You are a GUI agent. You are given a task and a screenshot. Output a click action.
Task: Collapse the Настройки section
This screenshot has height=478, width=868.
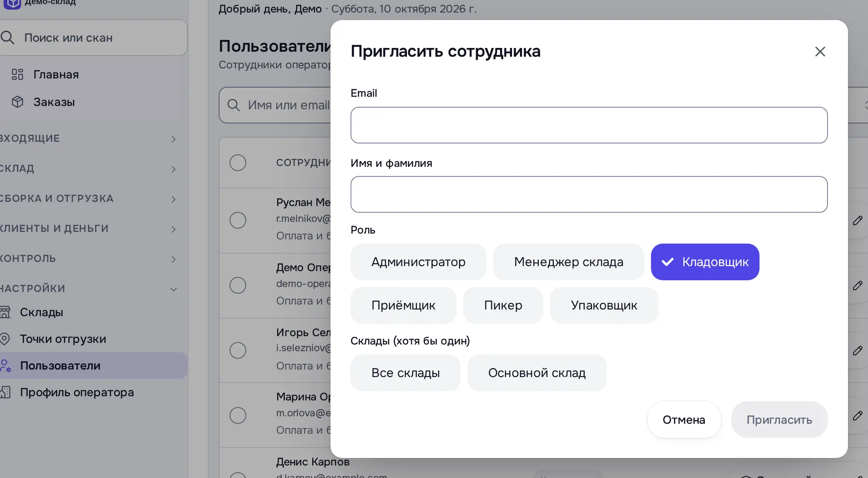[x=88, y=289]
